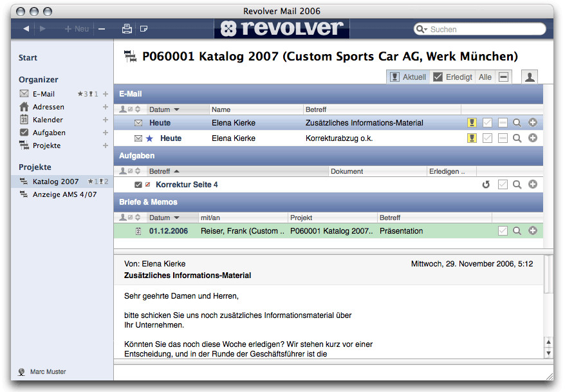Click the plus circle on the Korrektur Seite 4 row

tap(533, 185)
